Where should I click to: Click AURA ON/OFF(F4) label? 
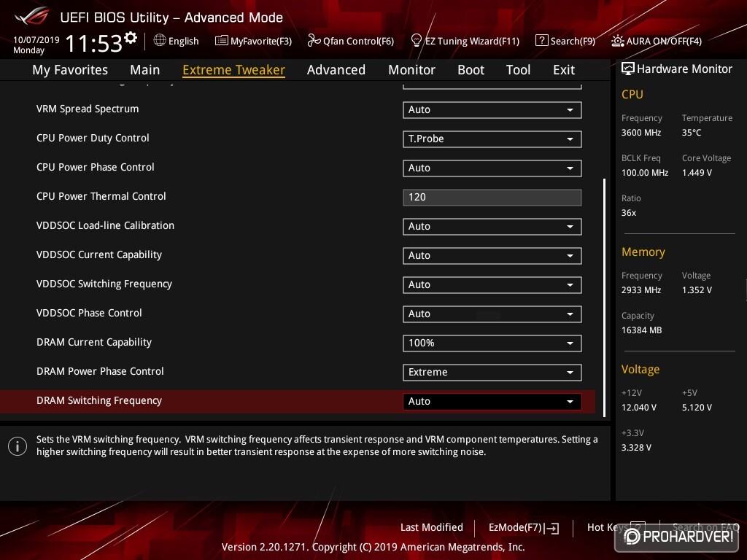point(664,41)
